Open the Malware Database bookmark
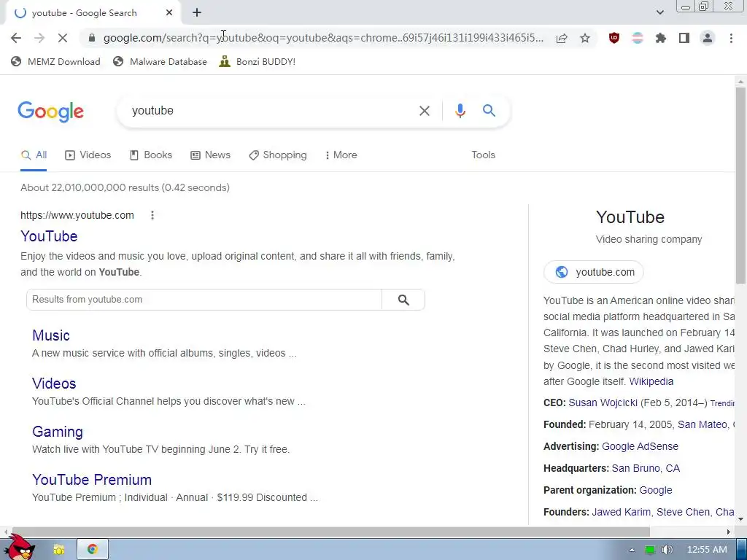The width and height of the screenshot is (747, 560). (x=160, y=61)
